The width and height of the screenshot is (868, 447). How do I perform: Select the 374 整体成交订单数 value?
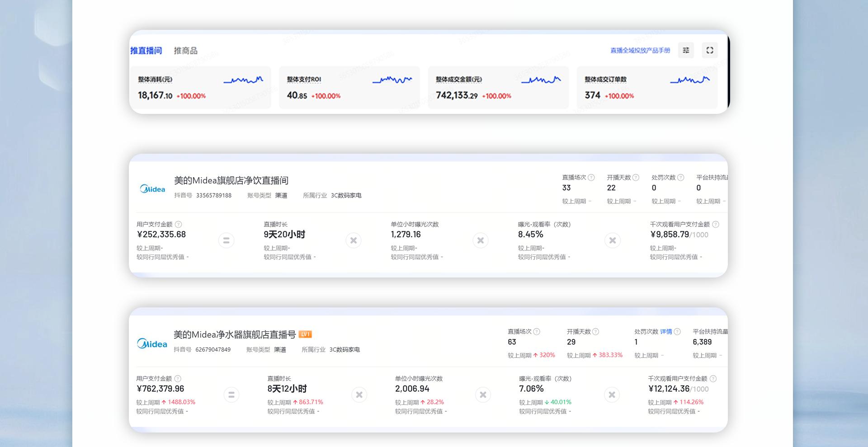click(592, 95)
